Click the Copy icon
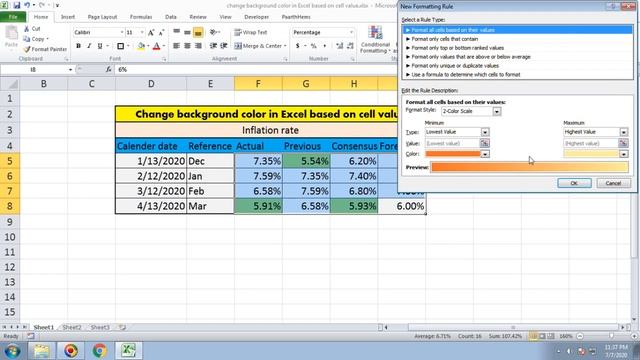 point(27,39)
